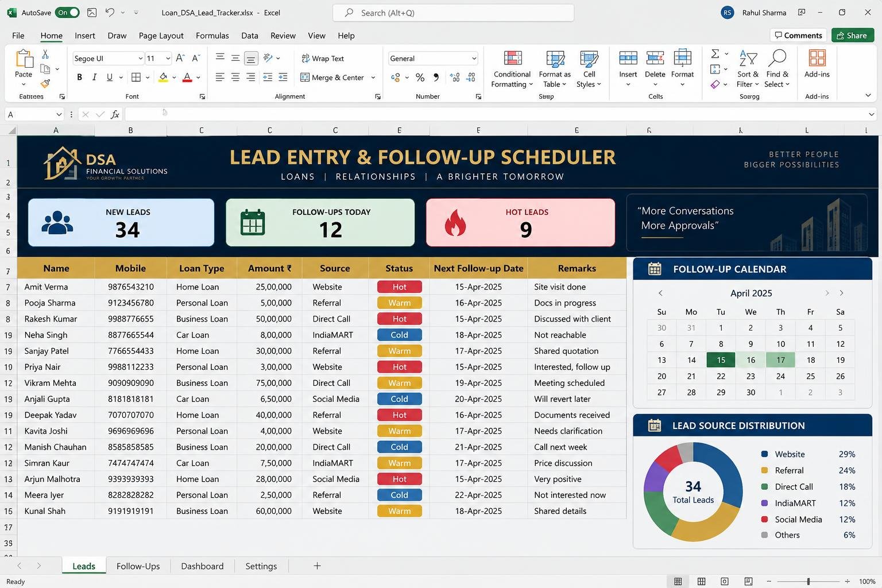This screenshot has width=882, height=588.
Task: Open the Borders dropdown arrow
Action: [148, 78]
